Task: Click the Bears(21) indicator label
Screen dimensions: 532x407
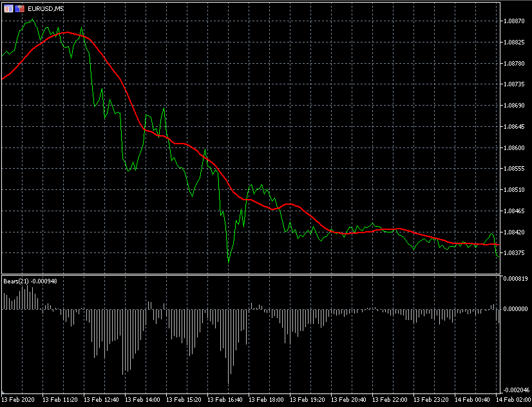Action: pyautogui.click(x=30, y=281)
